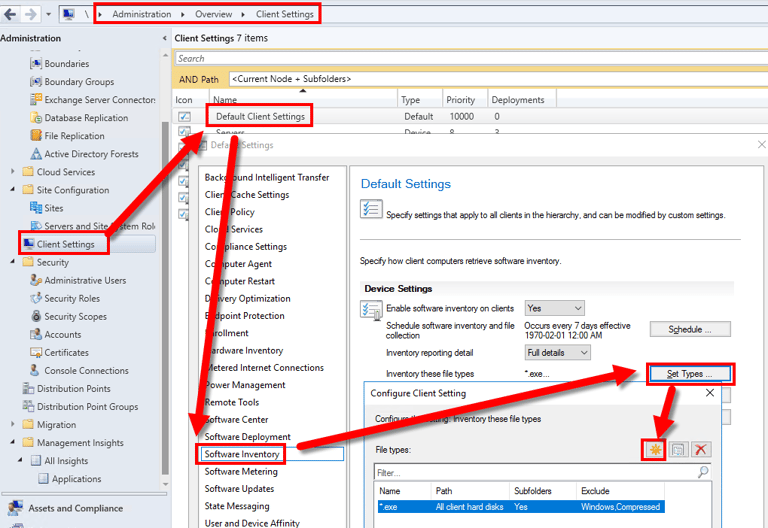Select the *.exe file type row
Screen dimensions: 768x528
click(521, 507)
